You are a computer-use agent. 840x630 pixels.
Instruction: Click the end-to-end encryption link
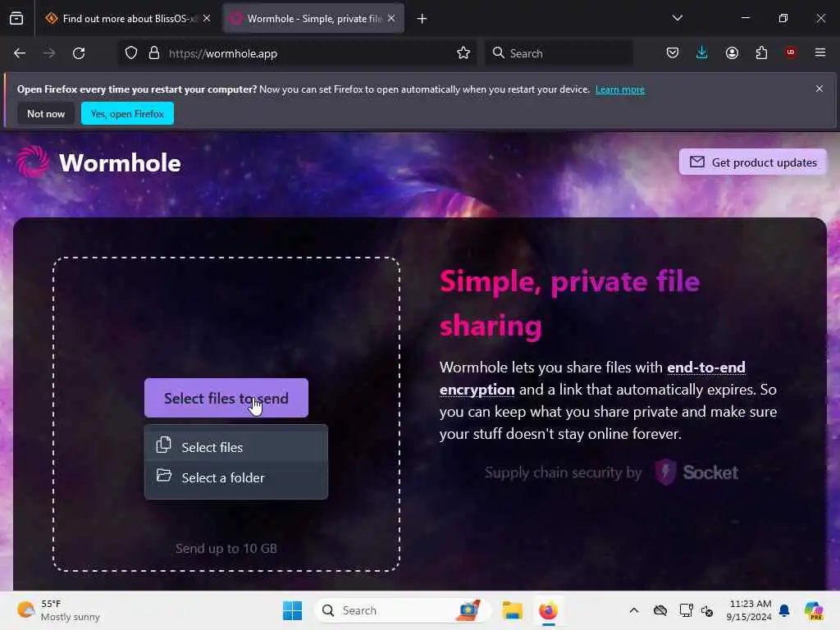[592, 378]
